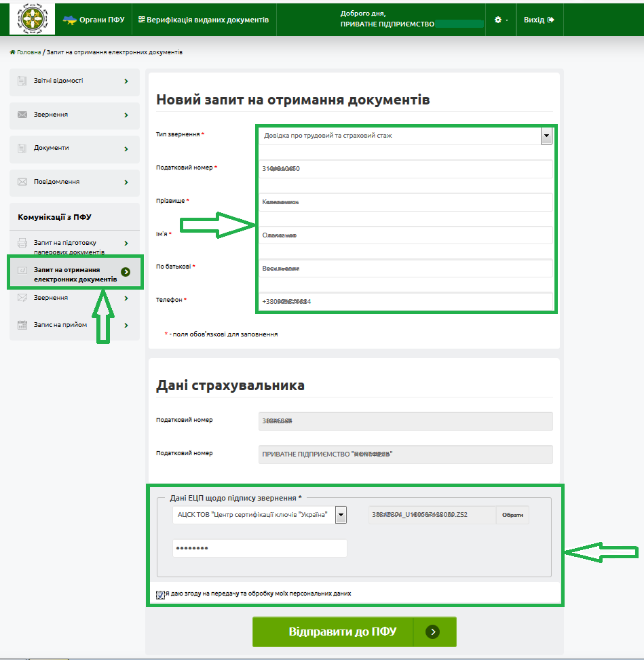The image size is (644, 660).
Task: Click the Вихід logout link
Action: coord(539,20)
